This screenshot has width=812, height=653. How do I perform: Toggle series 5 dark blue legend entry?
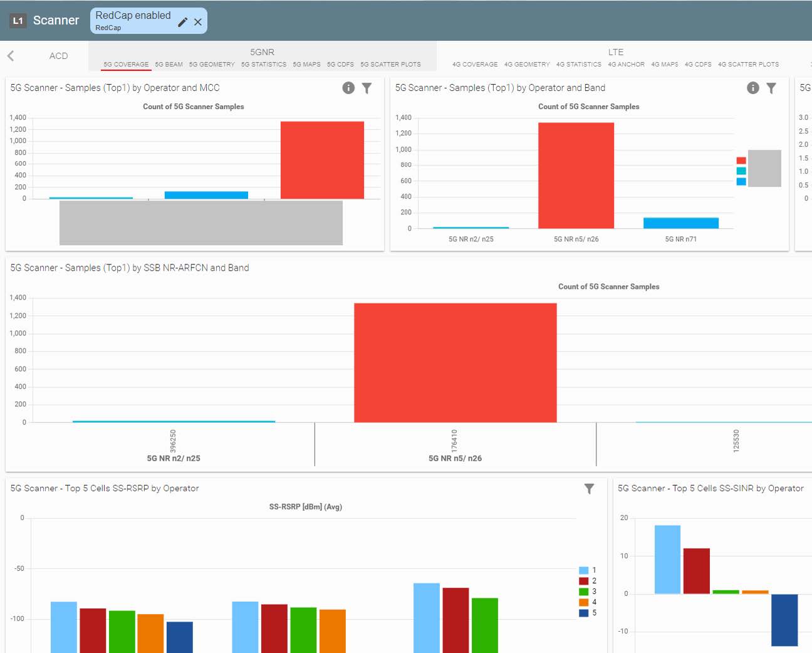click(x=583, y=613)
